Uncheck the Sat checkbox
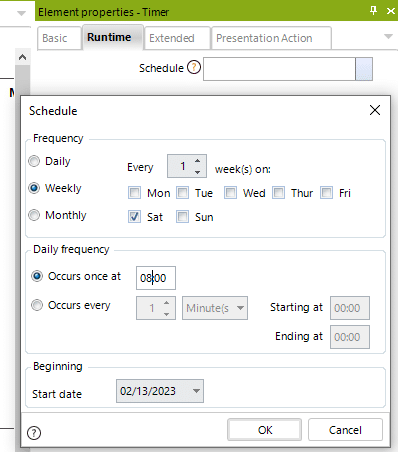 pyautogui.click(x=134, y=217)
